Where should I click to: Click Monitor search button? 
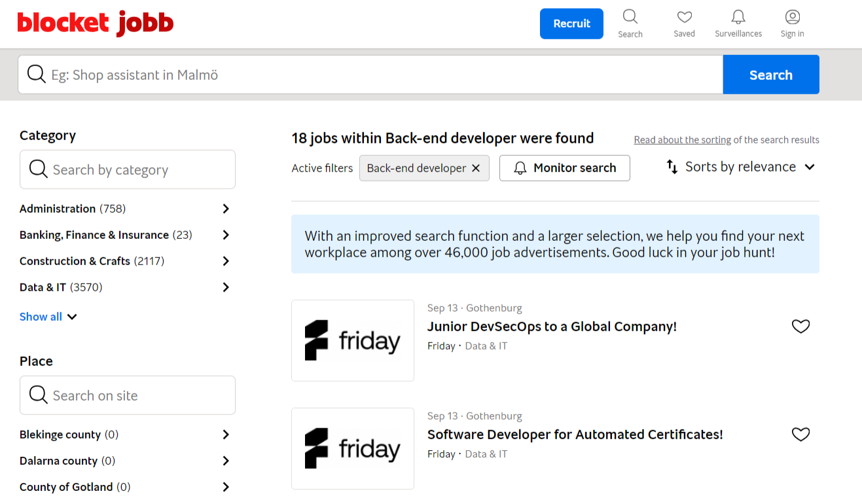point(565,168)
